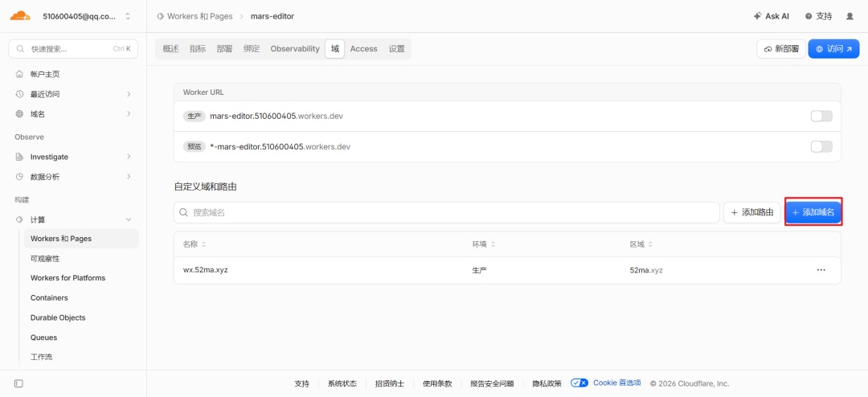This screenshot has height=397, width=868.
Task: Open the 隐私政策 footer link
Action: [547, 383]
